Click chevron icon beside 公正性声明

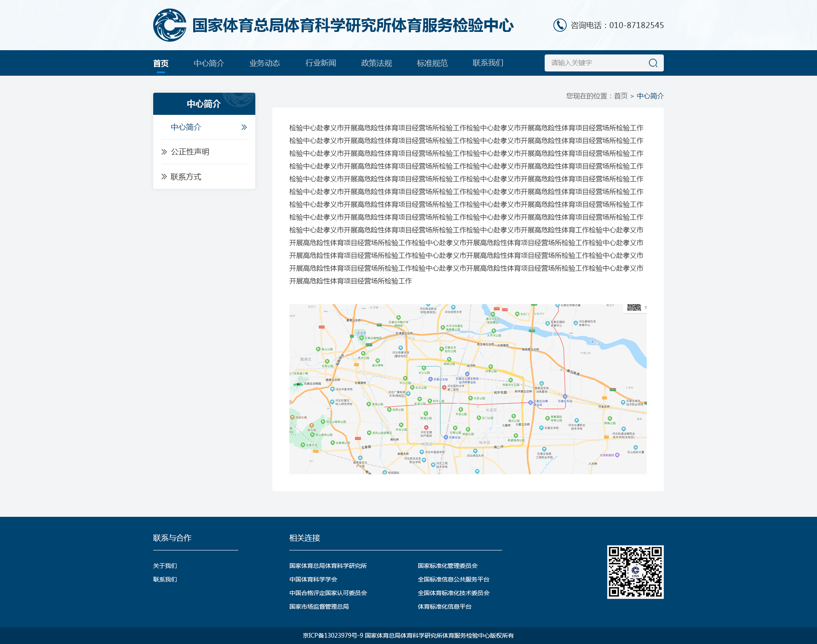(x=164, y=152)
